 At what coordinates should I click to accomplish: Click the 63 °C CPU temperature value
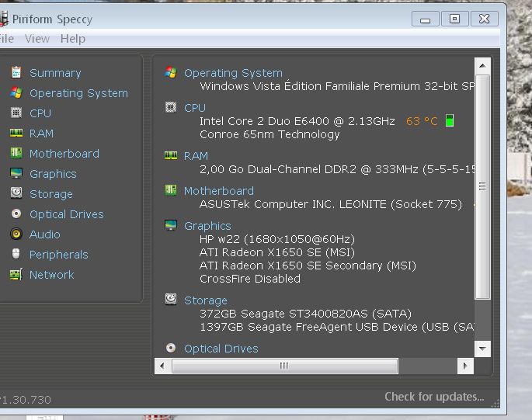[x=422, y=121]
